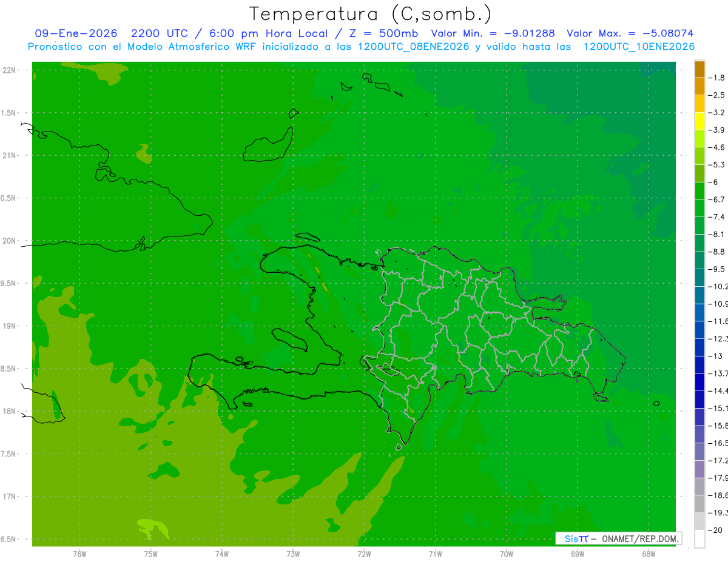The height and width of the screenshot is (562, 728).
Task: Click the '-8.1' colorbar value
Action: coord(717,234)
